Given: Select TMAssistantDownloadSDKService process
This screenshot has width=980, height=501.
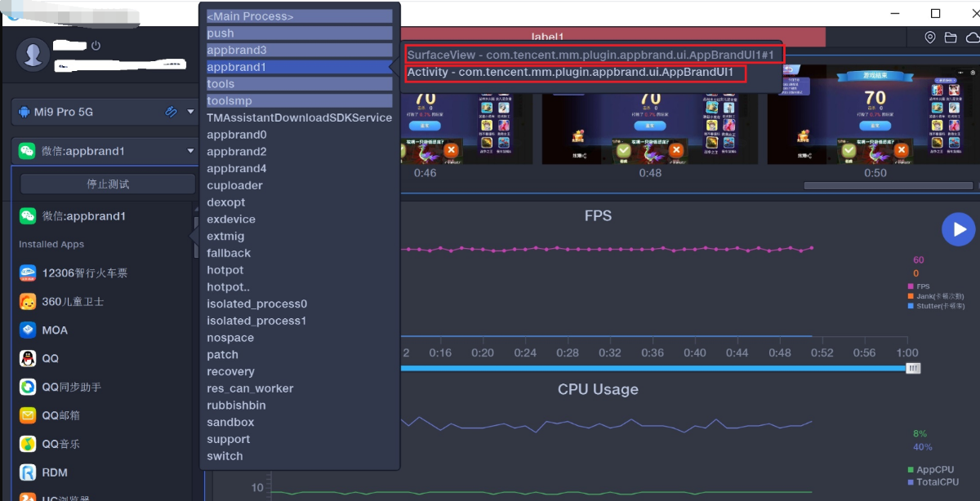Looking at the screenshot, I should click(x=300, y=117).
